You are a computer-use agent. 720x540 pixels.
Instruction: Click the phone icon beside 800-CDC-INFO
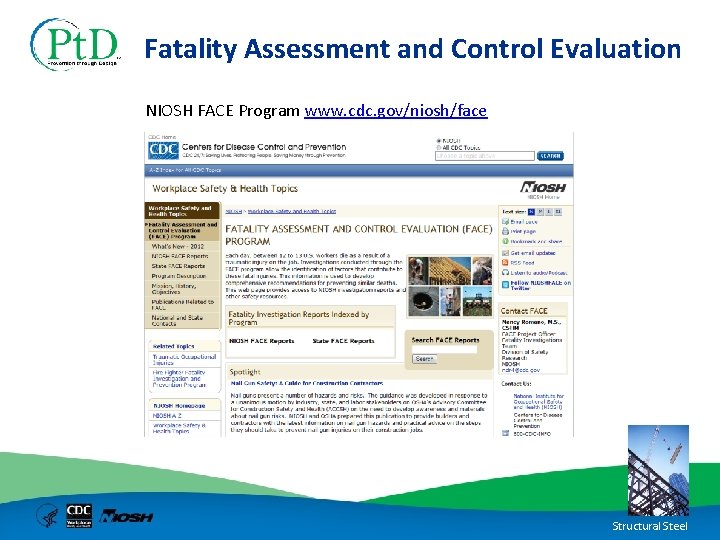tap(505, 433)
